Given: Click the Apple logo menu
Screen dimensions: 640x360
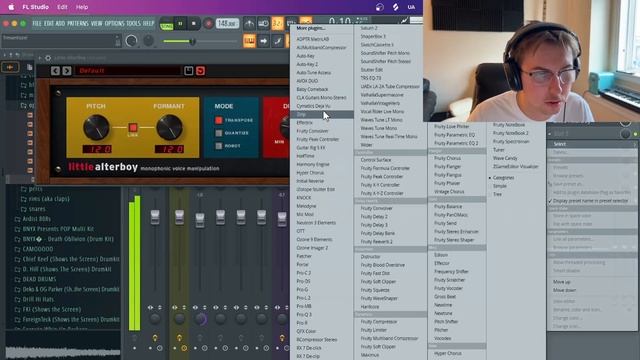Looking at the screenshot, I should 11,7.
